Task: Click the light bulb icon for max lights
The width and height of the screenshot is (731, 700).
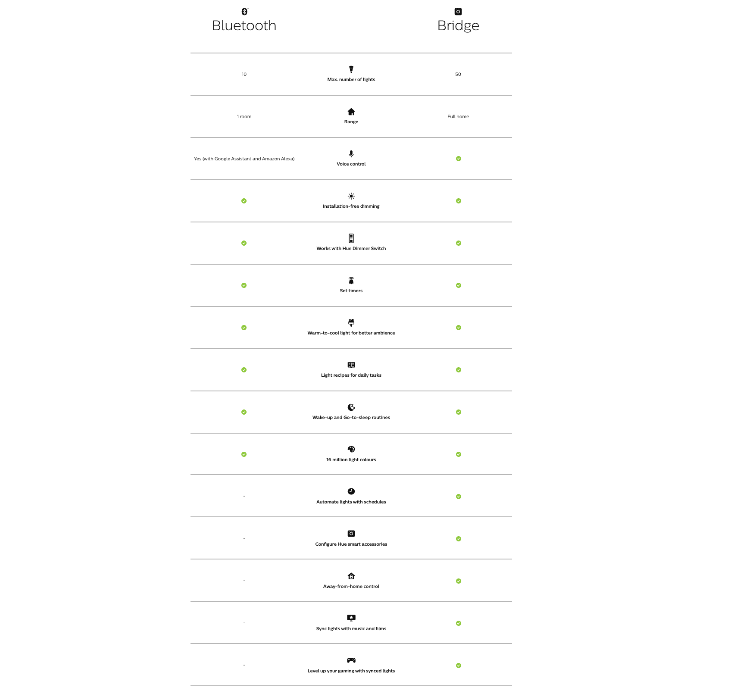Action: pos(351,69)
